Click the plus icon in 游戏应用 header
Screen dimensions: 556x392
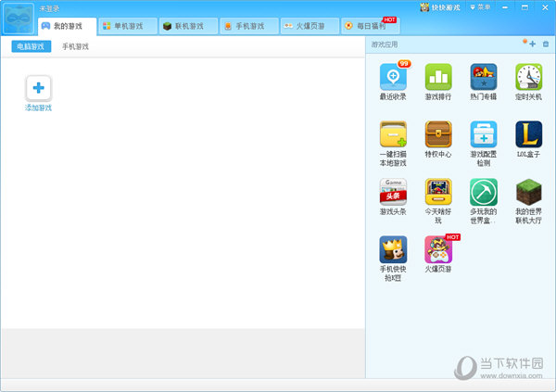pos(532,44)
